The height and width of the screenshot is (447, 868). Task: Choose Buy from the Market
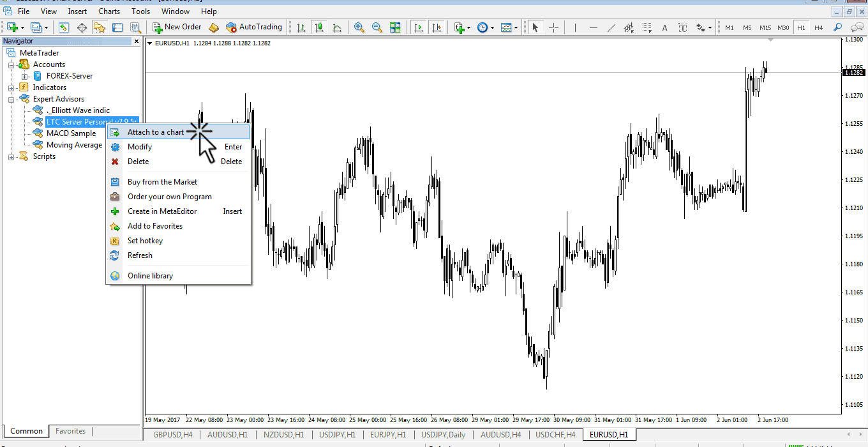click(x=178, y=182)
